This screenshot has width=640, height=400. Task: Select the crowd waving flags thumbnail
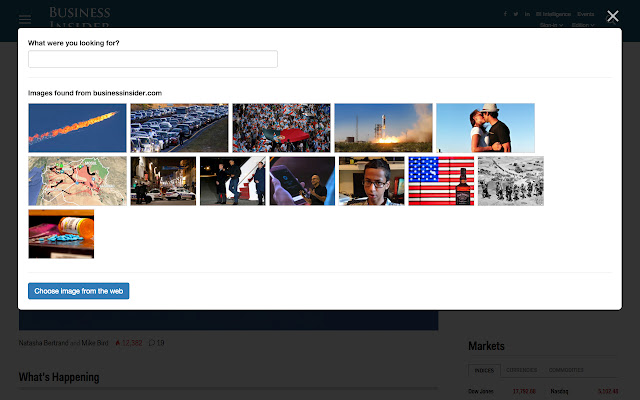point(282,128)
